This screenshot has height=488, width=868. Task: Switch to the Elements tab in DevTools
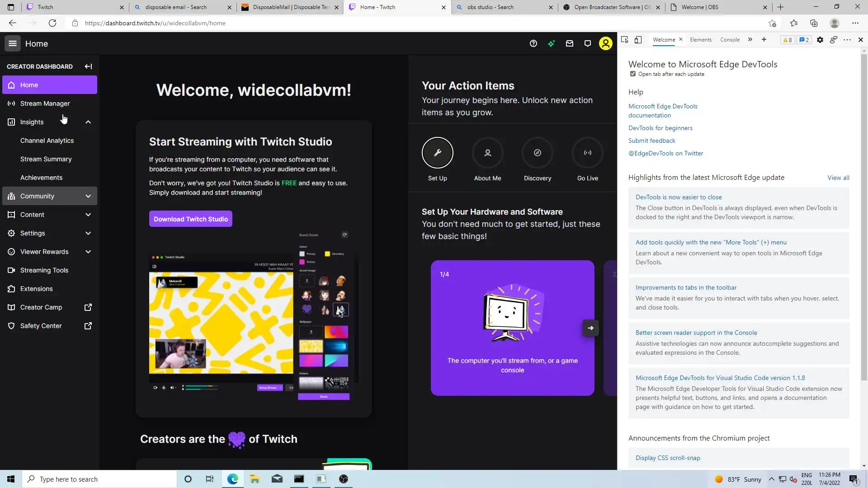[x=701, y=40]
